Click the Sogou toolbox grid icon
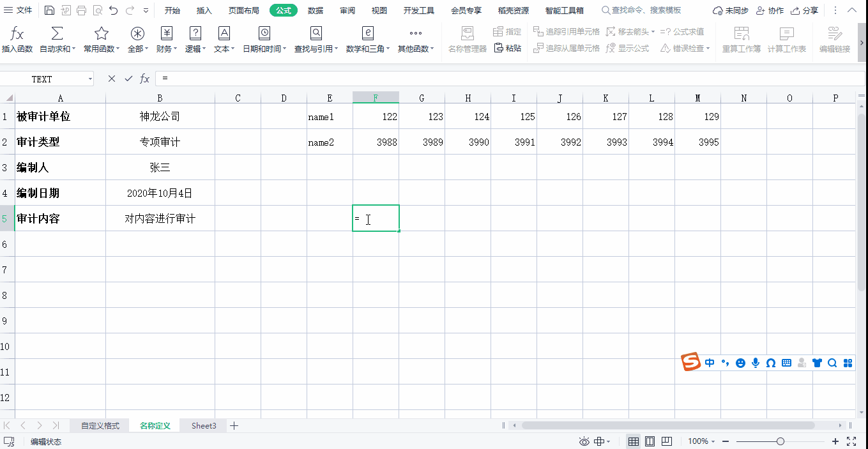 [848, 363]
